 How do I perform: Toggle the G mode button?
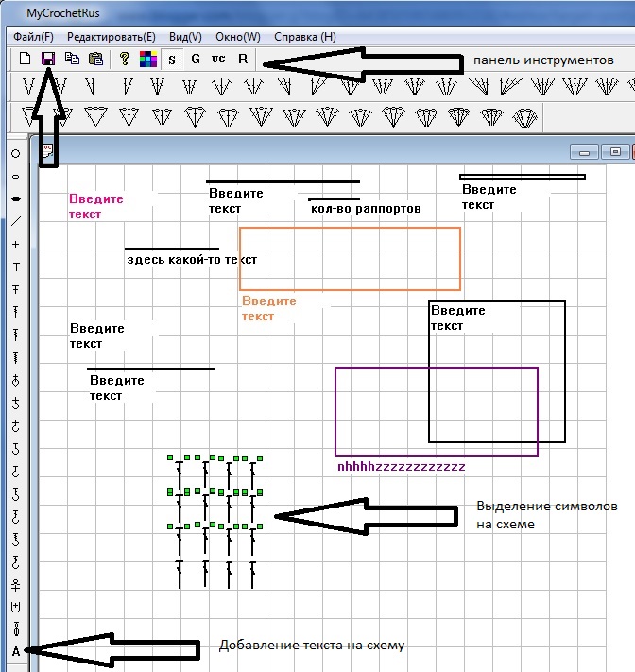point(196,59)
